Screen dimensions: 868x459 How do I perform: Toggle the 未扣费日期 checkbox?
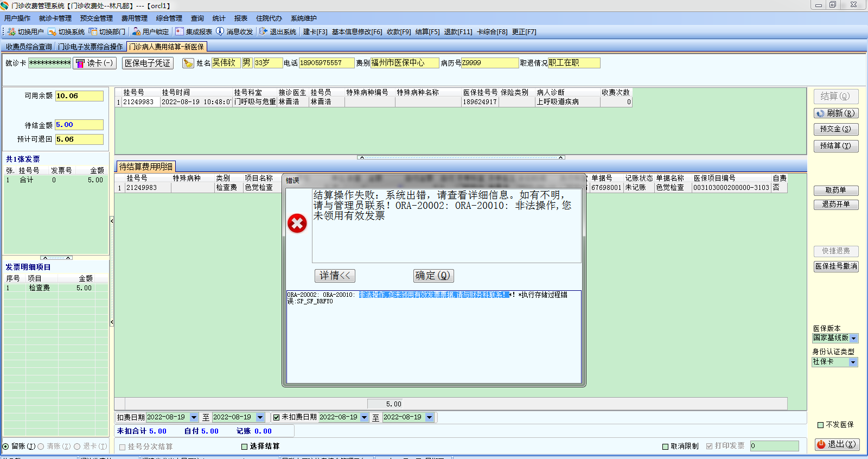point(277,417)
